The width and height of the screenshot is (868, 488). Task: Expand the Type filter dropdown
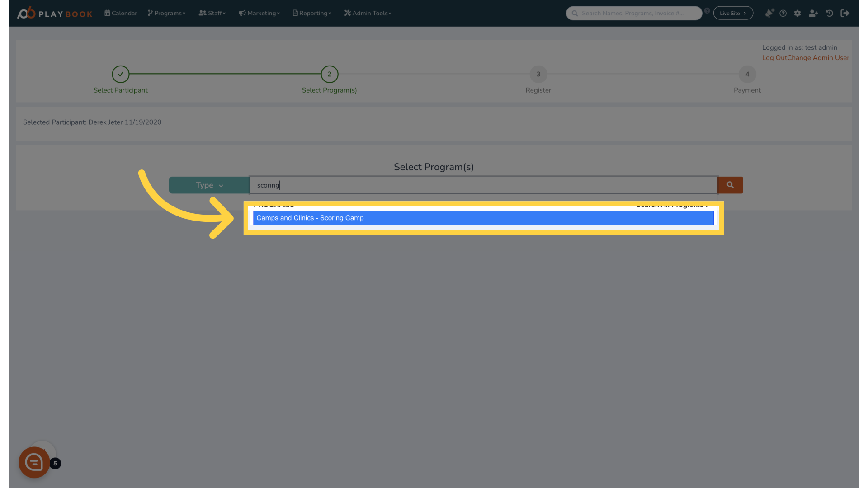point(209,185)
